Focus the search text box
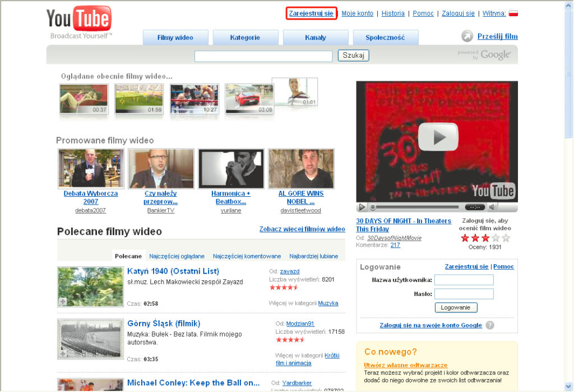Image resolution: width=574 pixels, height=392 pixels. click(x=263, y=56)
